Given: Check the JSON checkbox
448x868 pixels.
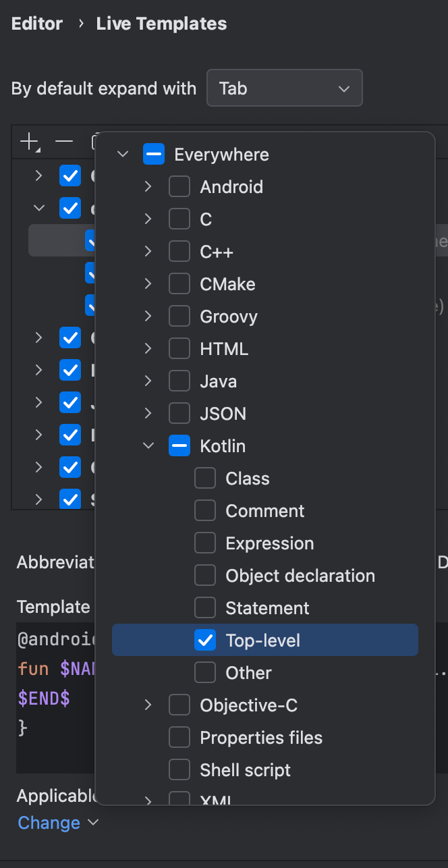Looking at the screenshot, I should [179, 414].
